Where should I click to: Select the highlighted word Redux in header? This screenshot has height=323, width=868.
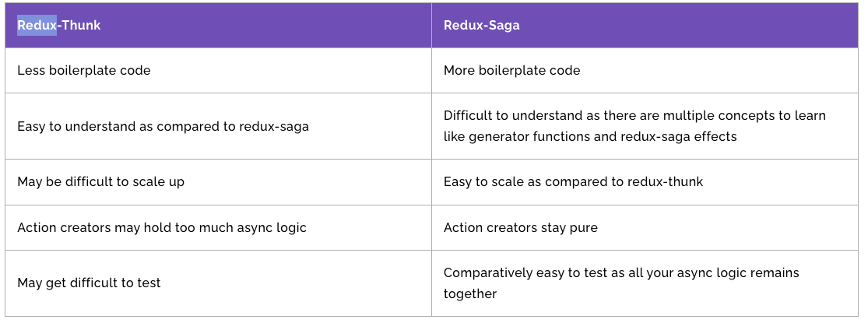[x=37, y=26]
